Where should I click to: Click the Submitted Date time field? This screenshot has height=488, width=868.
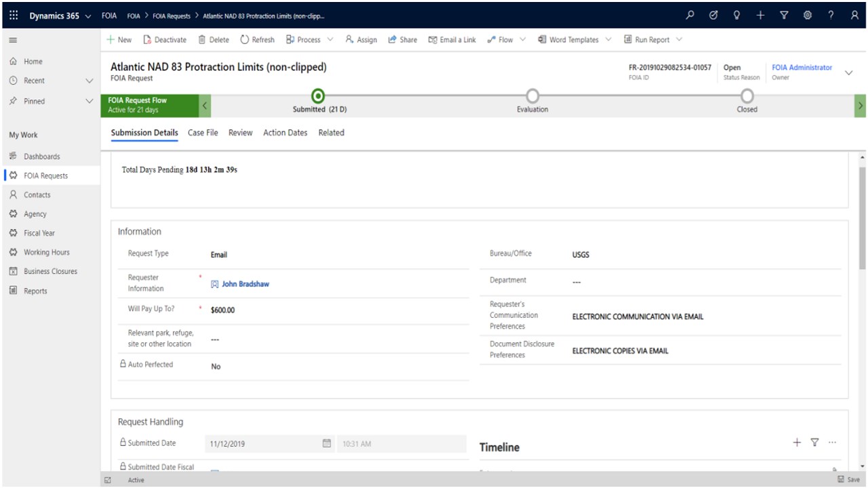click(402, 444)
